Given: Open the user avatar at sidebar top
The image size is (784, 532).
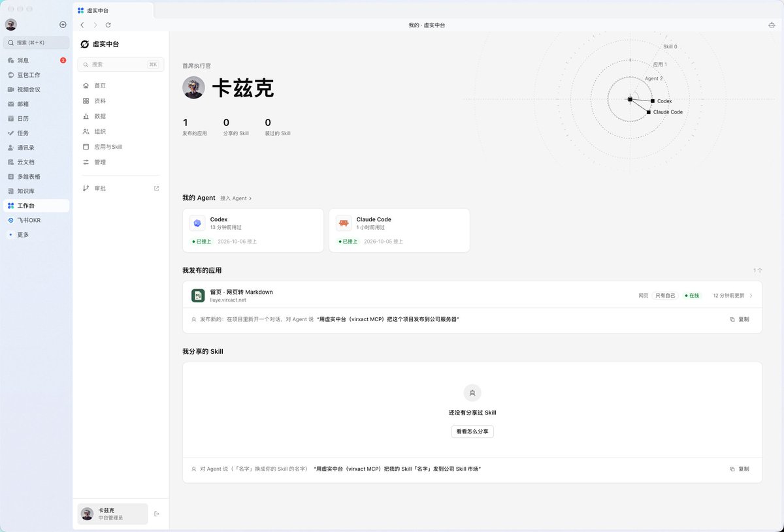Looking at the screenshot, I should [x=10, y=25].
